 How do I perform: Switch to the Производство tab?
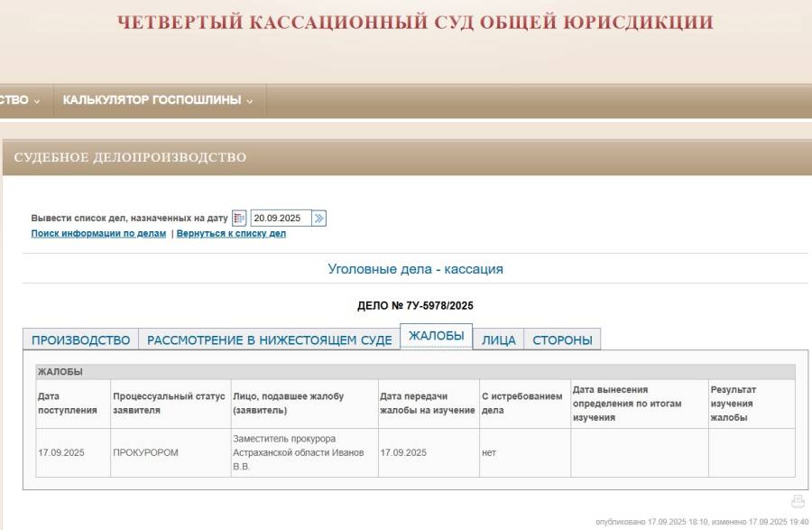tap(81, 339)
